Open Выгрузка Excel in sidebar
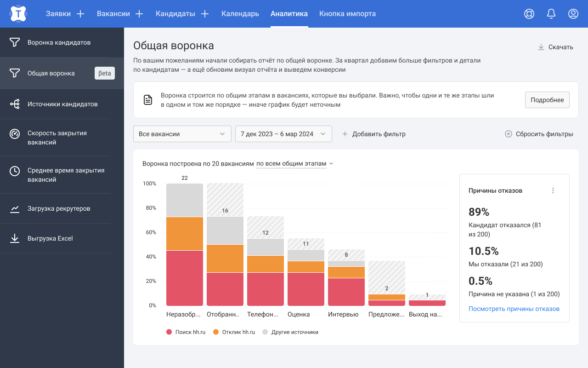The height and width of the screenshot is (368, 588). [62, 238]
